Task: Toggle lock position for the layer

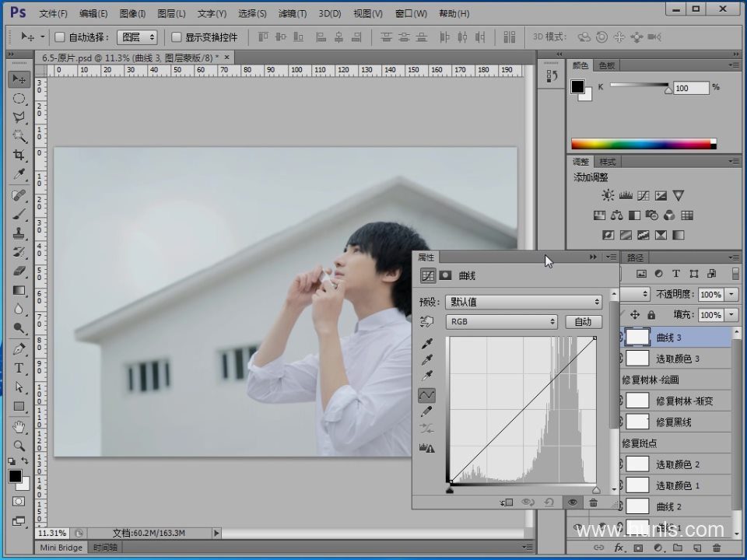Action: point(635,315)
